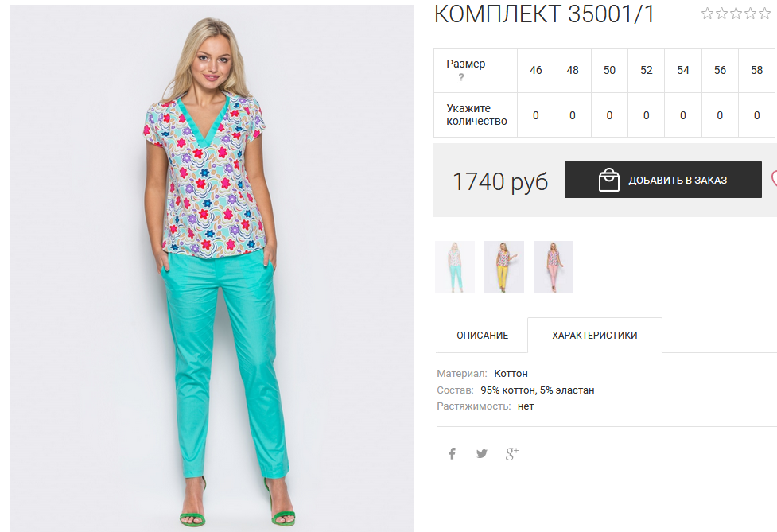Share product on Google Plus icon
777x532 pixels.
coord(512,453)
